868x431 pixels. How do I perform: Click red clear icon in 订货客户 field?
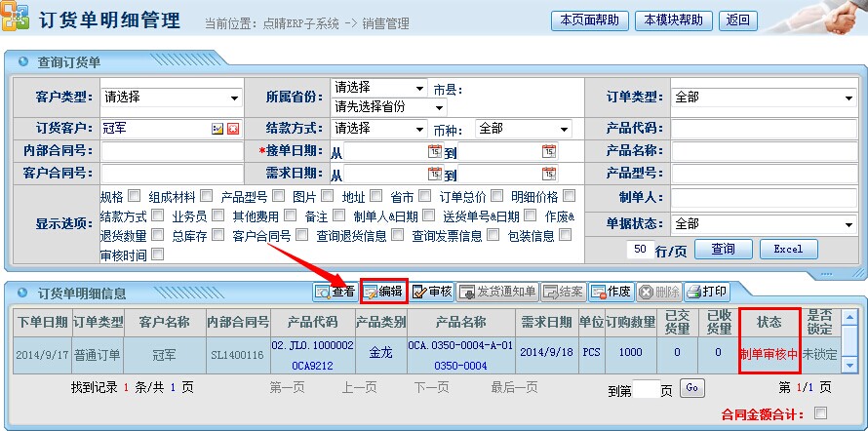coord(233,129)
